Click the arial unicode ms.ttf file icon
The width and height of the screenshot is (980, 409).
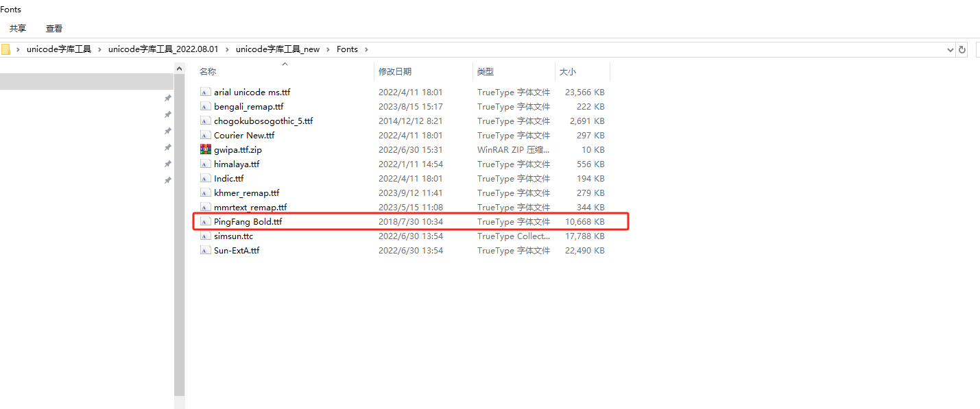[205, 92]
